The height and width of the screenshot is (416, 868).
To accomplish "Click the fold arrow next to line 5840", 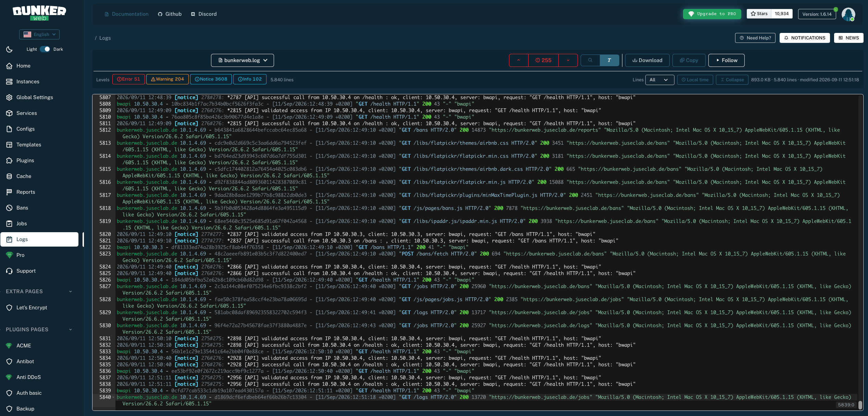I will click(x=113, y=397).
